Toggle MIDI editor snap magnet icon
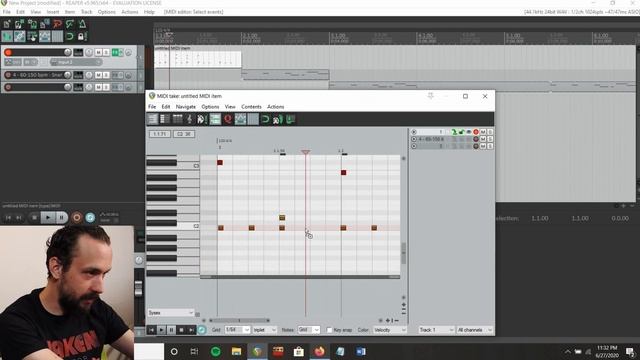The width and height of the screenshot is (640, 360). pyautogui.click(x=265, y=119)
